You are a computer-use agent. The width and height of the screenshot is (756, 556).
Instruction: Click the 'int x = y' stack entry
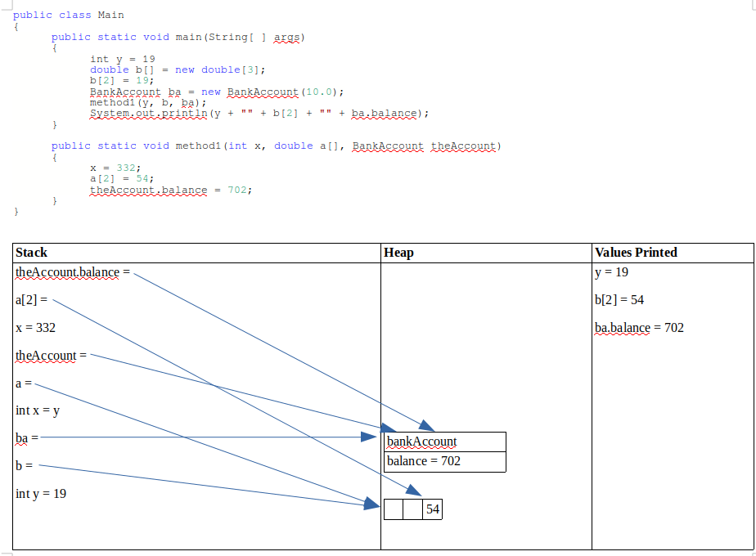pyautogui.click(x=38, y=410)
